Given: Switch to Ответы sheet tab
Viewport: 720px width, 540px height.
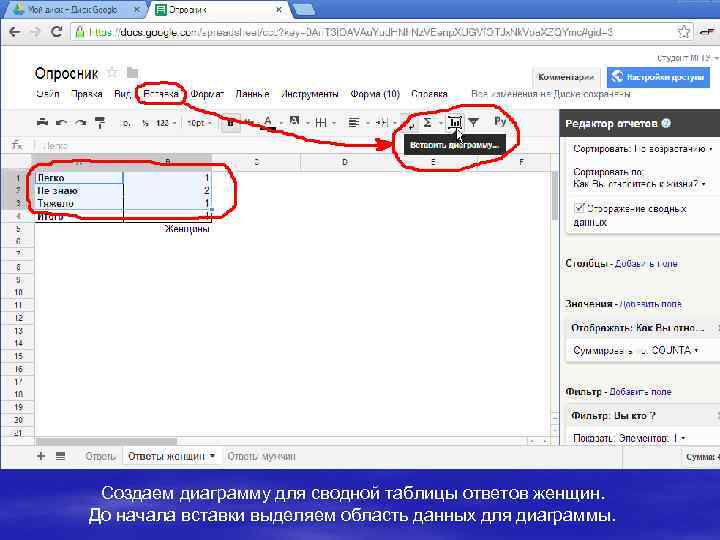Looking at the screenshot, I should (x=100, y=456).
